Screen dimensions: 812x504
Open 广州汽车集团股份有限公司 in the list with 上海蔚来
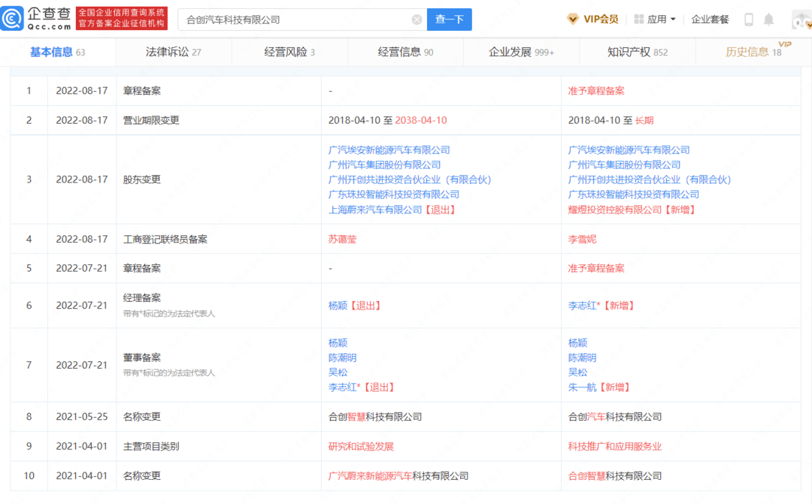(384, 165)
